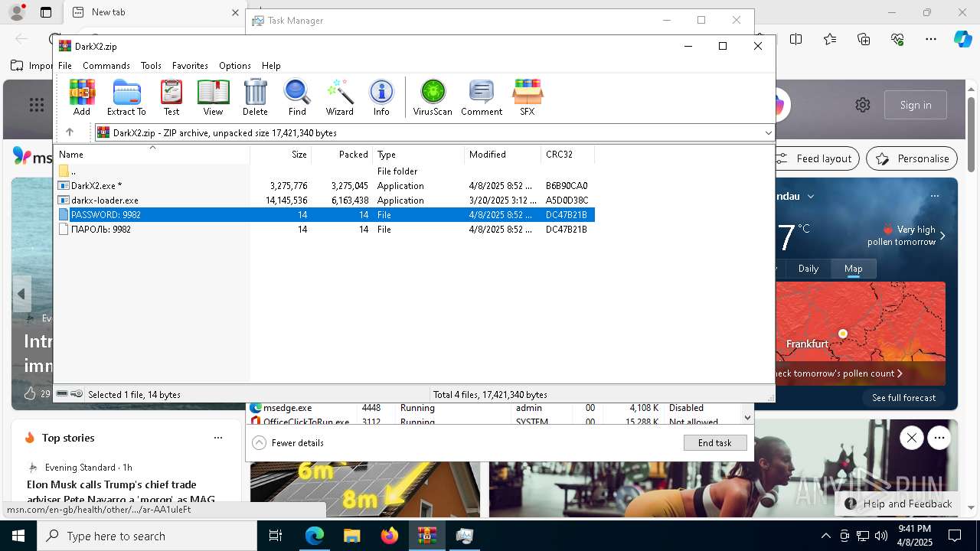Open Edge Collections icon

click(864, 39)
